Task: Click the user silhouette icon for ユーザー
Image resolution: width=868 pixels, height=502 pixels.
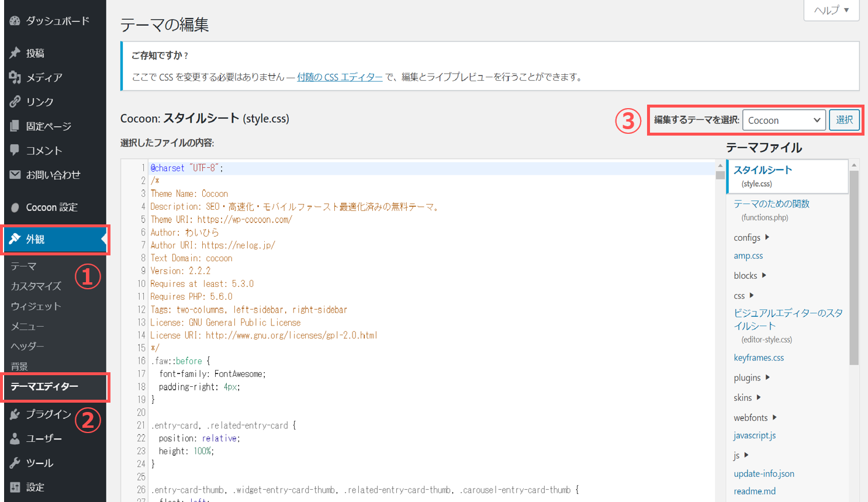Action: coord(15,438)
